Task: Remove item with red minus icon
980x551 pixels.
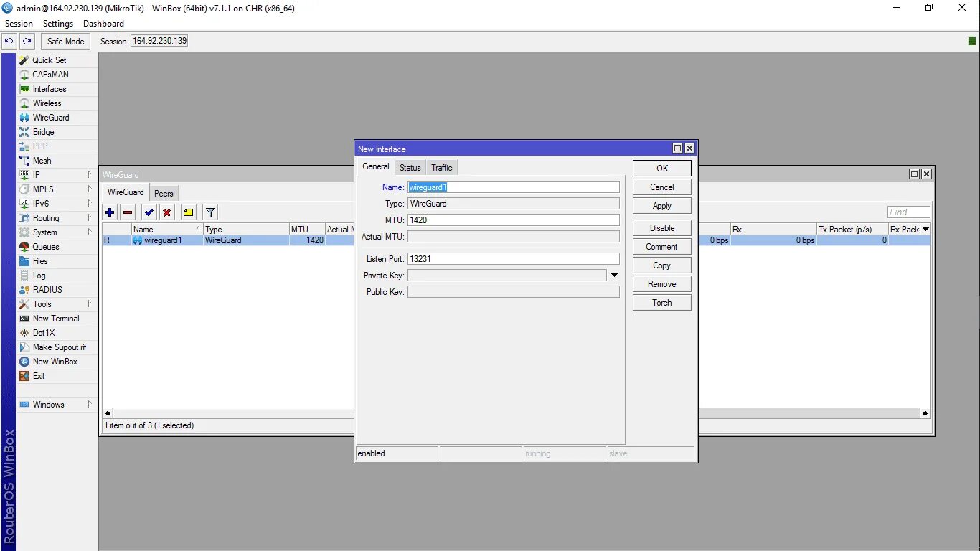Action: [x=128, y=212]
